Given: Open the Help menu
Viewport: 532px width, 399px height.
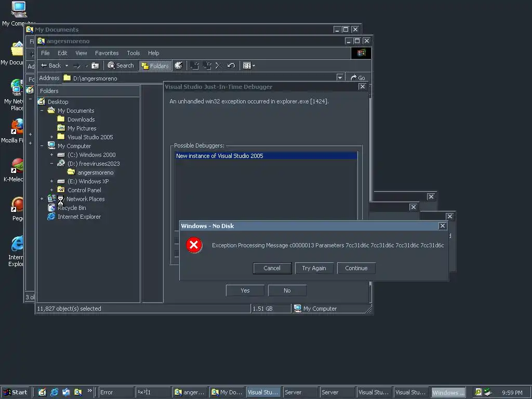Looking at the screenshot, I should pos(153,53).
